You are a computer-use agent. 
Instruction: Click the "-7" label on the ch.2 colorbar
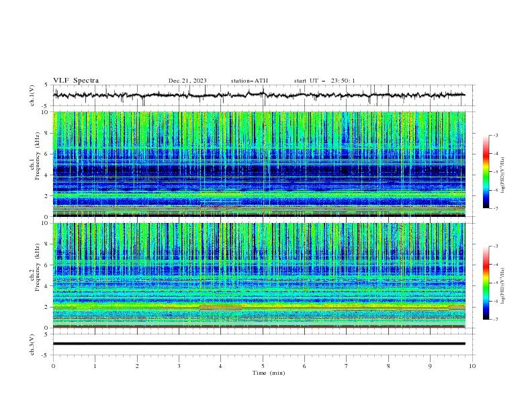496,319
